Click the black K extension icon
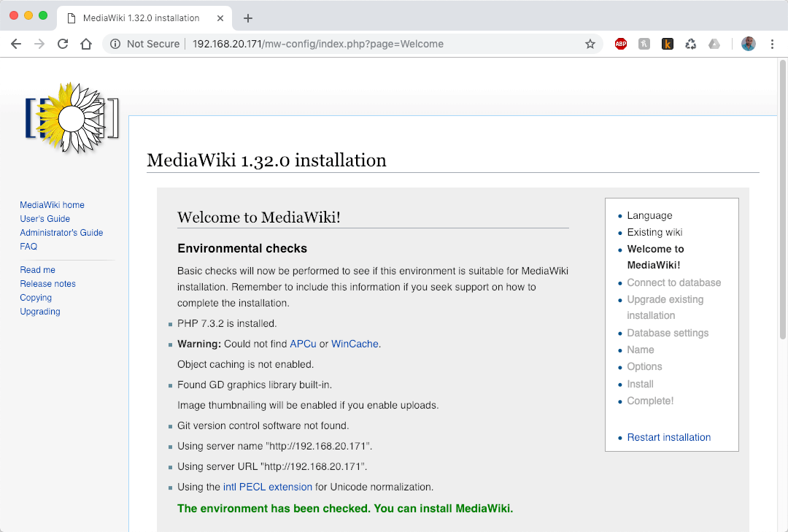The width and height of the screenshot is (788, 532). pos(668,44)
